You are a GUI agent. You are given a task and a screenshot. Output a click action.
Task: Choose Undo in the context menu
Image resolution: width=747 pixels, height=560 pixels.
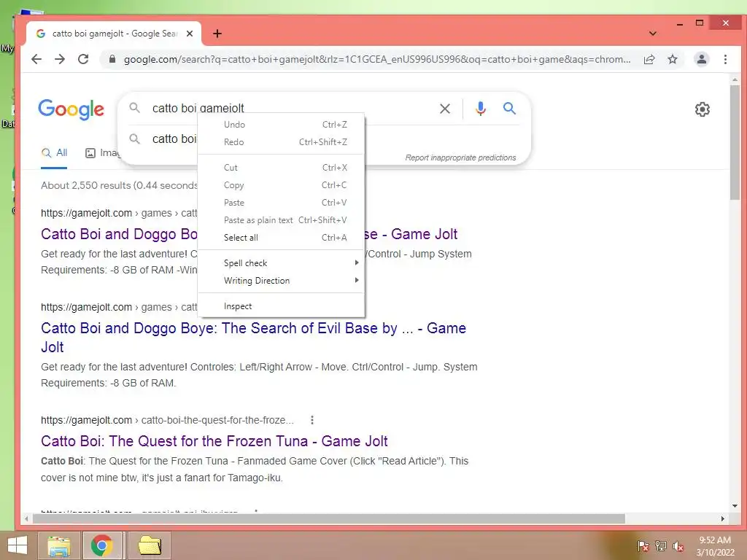[281, 125]
